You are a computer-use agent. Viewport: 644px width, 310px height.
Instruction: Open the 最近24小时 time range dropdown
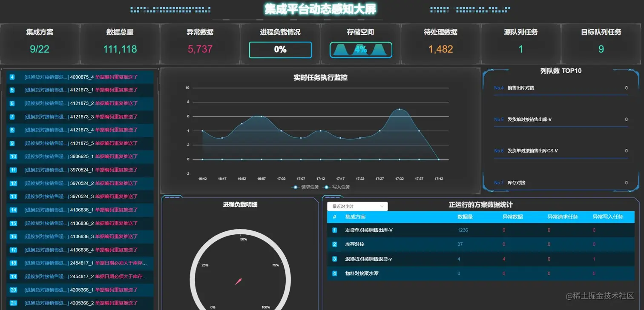(357, 206)
